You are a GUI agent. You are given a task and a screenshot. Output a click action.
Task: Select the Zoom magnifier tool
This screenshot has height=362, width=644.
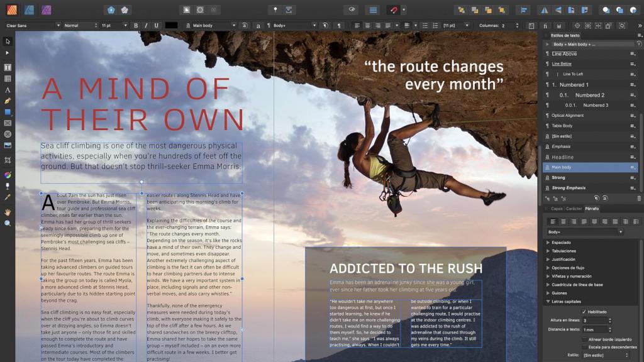8,223
